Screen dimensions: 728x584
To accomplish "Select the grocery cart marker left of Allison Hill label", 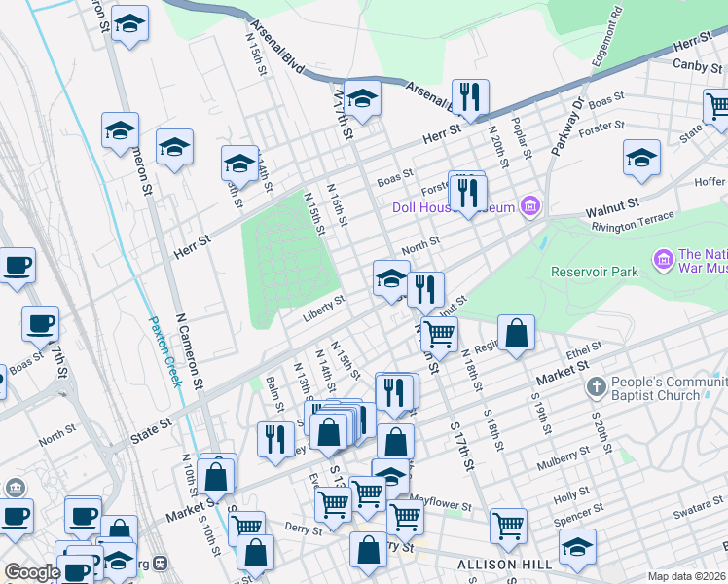I will point(508,528).
